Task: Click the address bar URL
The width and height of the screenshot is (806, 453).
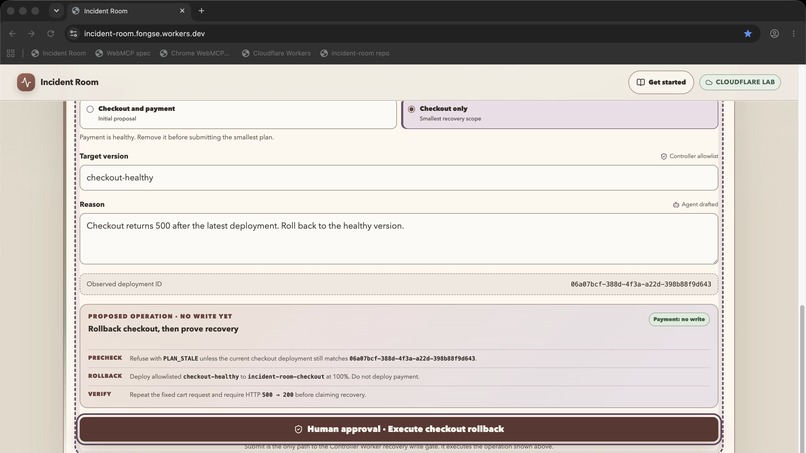Action: point(144,33)
